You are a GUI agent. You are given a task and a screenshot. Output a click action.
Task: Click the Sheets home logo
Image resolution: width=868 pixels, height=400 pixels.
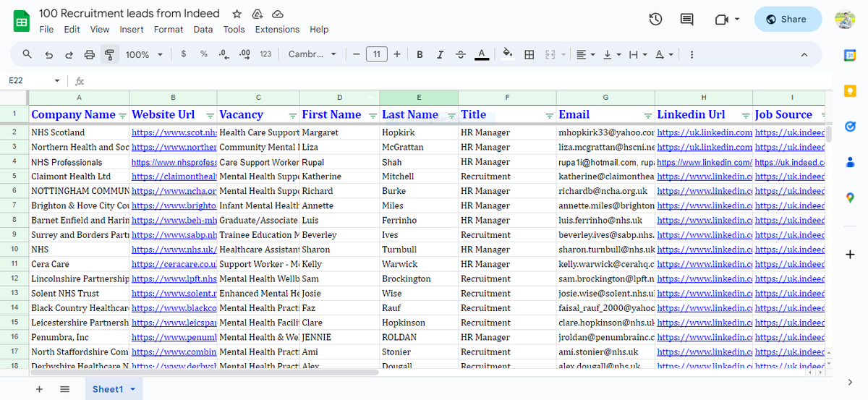click(22, 20)
